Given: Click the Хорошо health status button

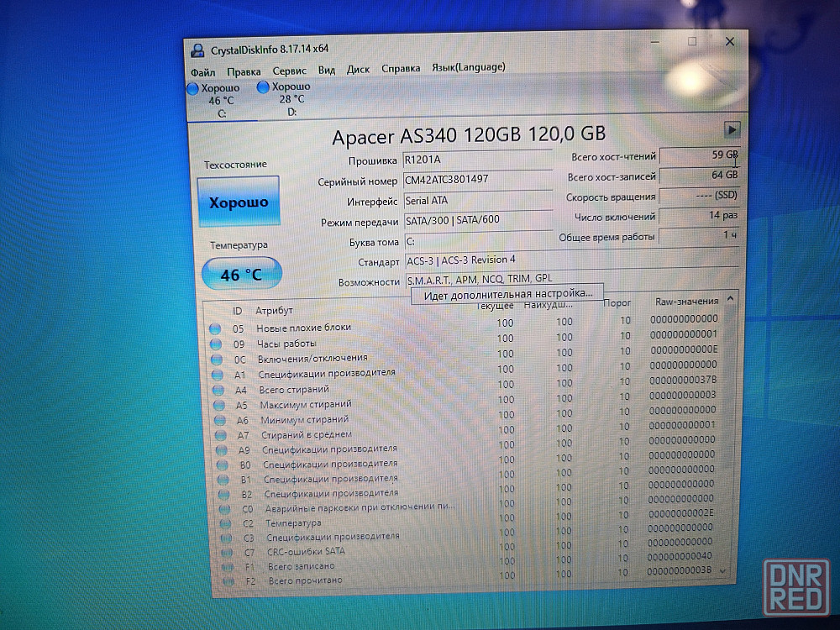Looking at the screenshot, I should [239, 202].
